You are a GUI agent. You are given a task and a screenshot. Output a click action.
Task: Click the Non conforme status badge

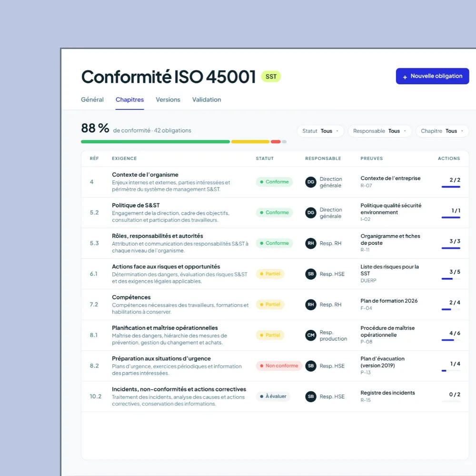point(278,366)
